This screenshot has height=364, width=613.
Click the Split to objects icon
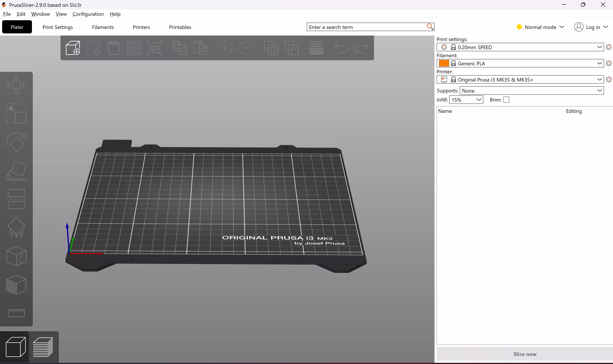tap(271, 48)
